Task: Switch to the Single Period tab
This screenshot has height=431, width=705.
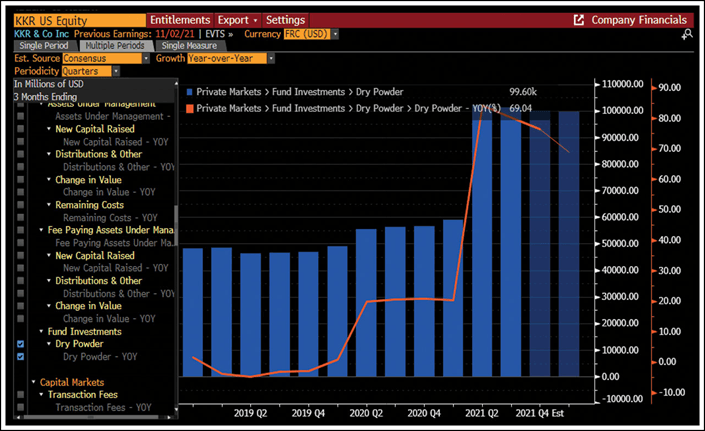Action: 41,46
